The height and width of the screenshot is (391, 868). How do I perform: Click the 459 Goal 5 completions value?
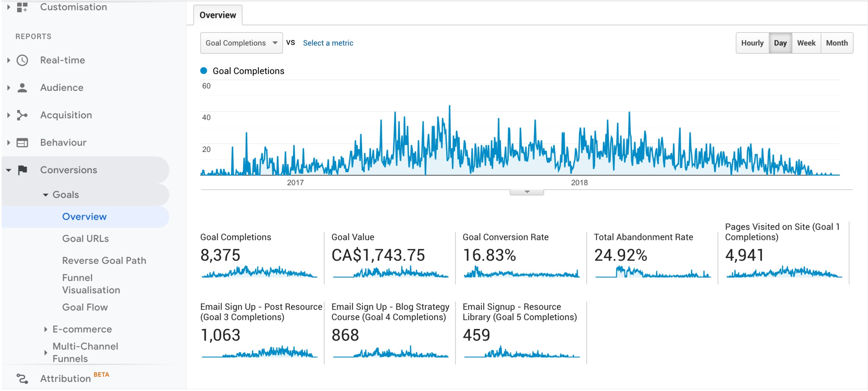click(x=476, y=335)
